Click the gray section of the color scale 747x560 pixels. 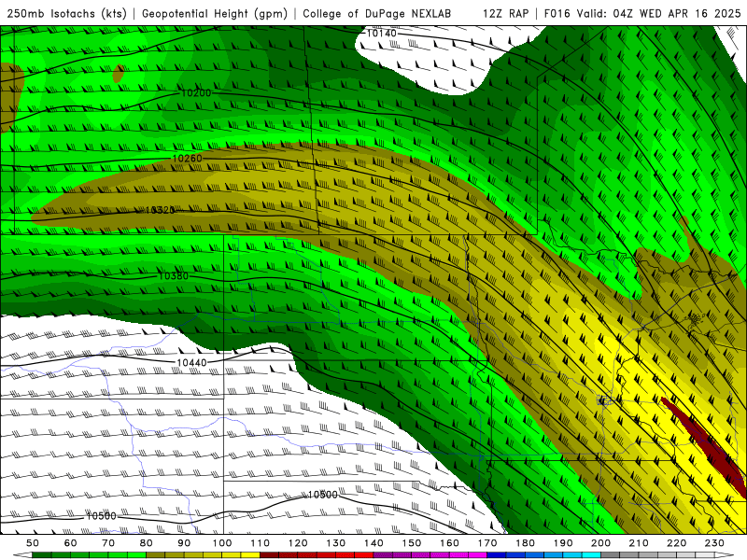coord(658,555)
